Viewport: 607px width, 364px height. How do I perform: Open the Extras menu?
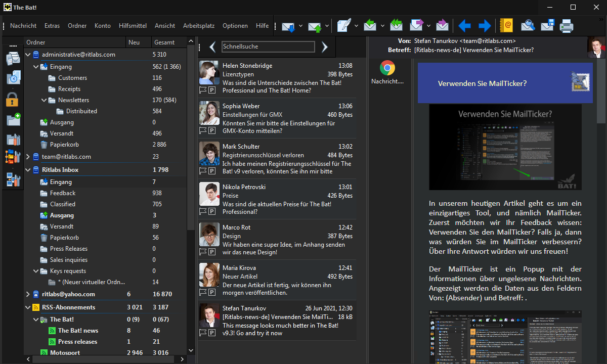[x=52, y=26]
